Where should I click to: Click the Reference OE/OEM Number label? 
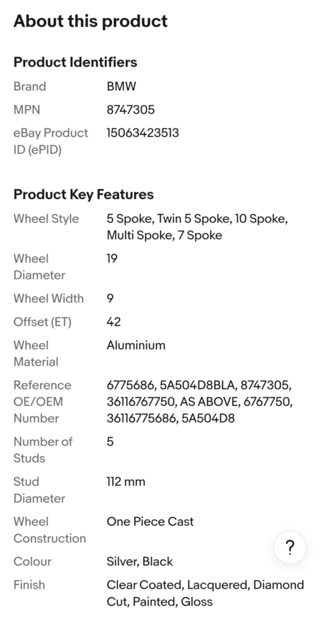click(42, 402)
